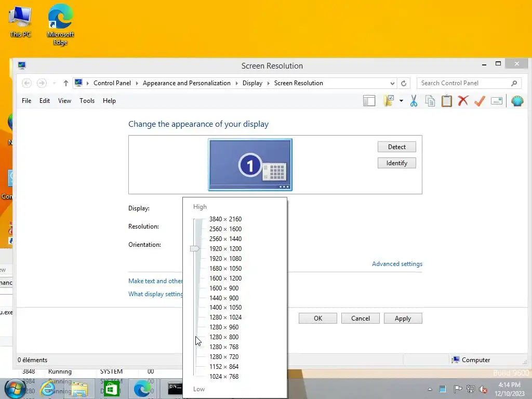Click the layout pane toolbar icon
Viewport: 532px width, 399px height.
click(x=369, y=101)
